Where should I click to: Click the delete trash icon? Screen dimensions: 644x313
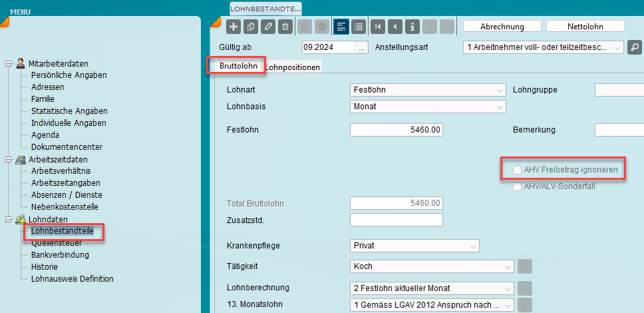pos(285,27)
